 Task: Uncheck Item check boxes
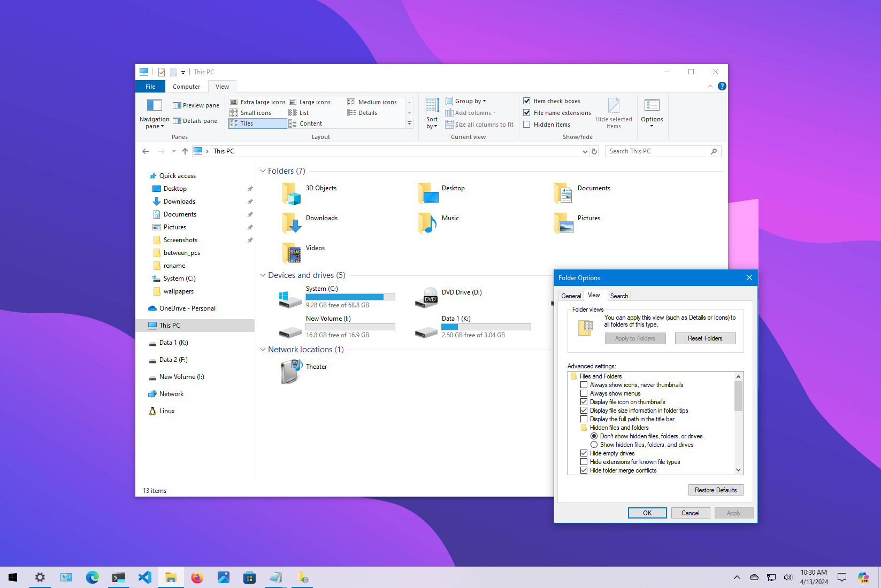click(527, 101)
